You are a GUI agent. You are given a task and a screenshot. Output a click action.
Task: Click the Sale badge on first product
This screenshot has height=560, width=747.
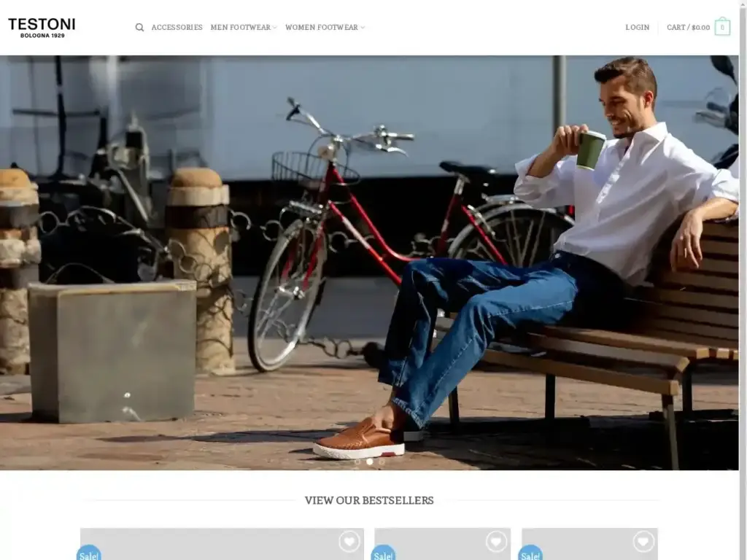89,554
